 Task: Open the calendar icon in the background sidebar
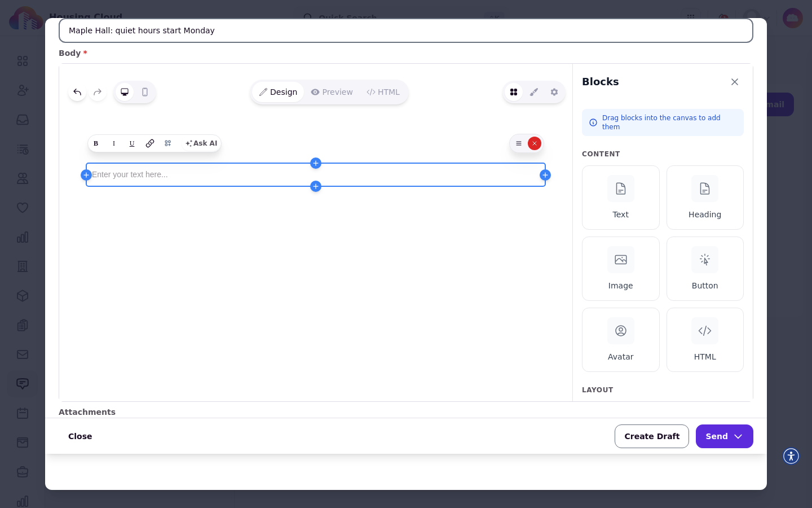point(23,413)
